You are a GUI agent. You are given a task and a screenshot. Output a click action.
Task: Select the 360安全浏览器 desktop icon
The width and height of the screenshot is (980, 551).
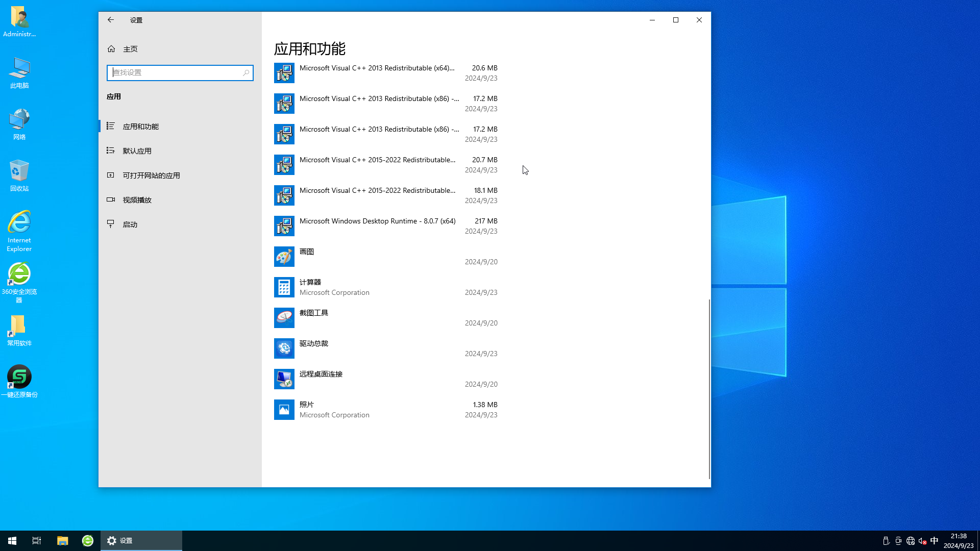[x=19, y=283]
